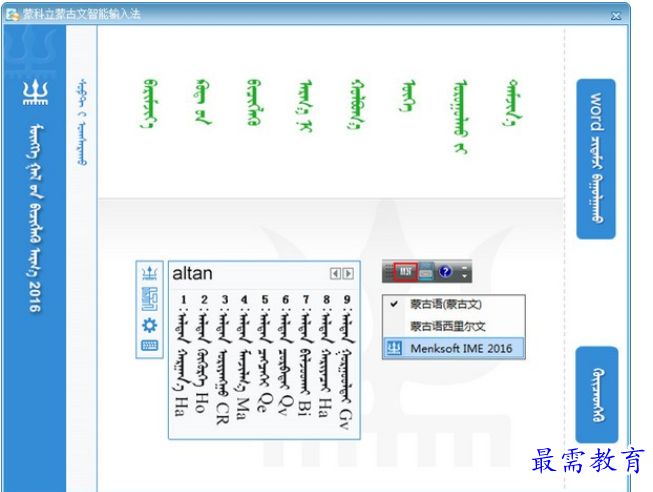Click the blue help question mark icon

pos(445,272)
